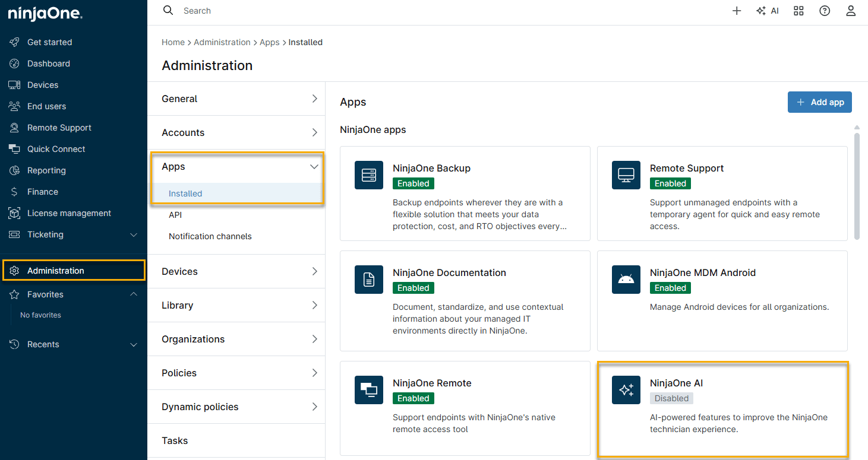Open the apps grid icon in header
The image size is (868, 460).
798,11
